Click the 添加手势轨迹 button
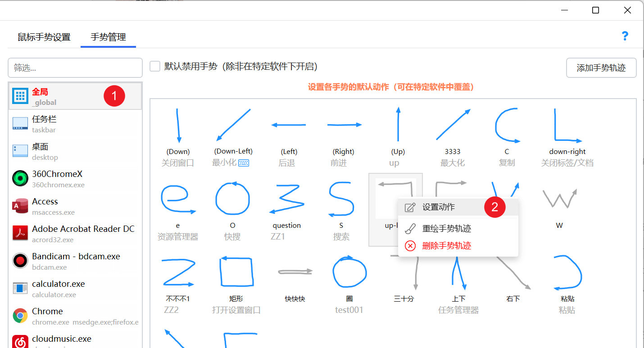Image resolution: width=644 pixels, height=348 pixels. [x=601, y=68]
